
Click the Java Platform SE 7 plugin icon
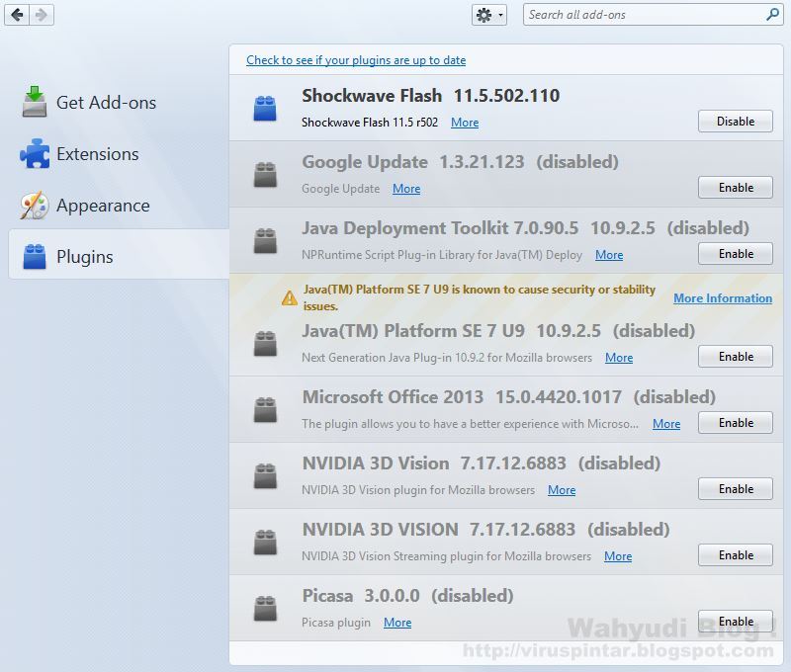pyautogui.click(x=265, y=343)
